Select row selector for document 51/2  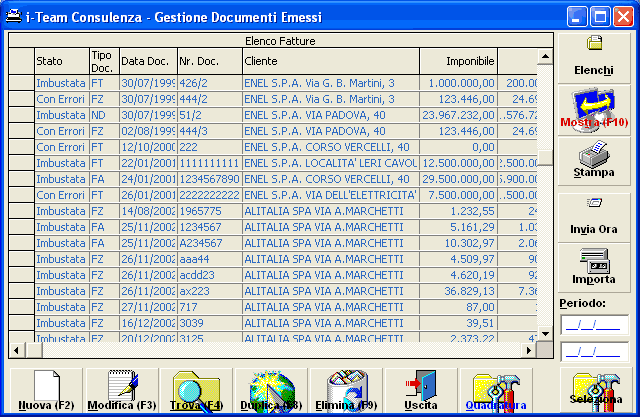[x=22, y=115]
